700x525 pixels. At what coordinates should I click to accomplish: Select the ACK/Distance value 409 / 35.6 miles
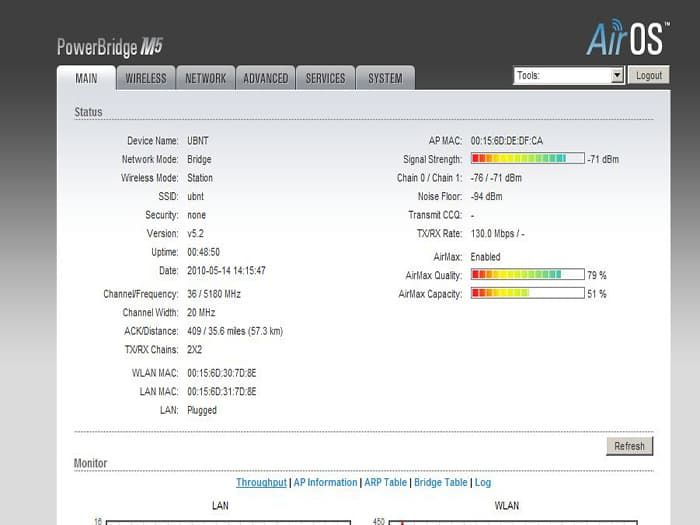[x=216, y=331]
